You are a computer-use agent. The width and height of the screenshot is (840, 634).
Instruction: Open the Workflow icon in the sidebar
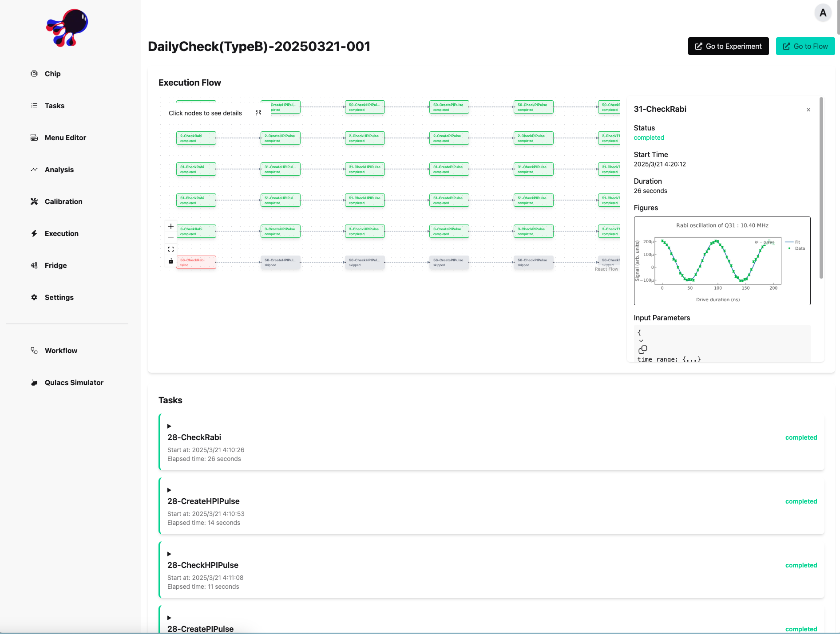[34, 350]
